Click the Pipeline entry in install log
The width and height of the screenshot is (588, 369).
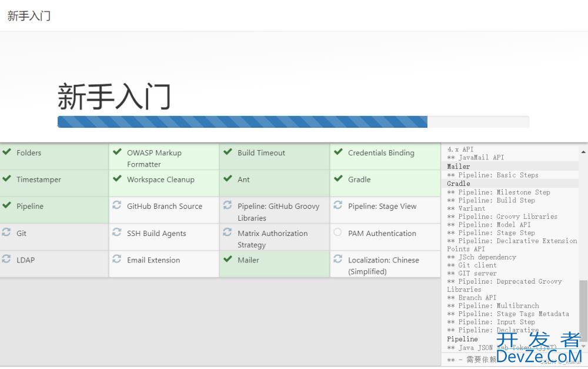[462, 339]
